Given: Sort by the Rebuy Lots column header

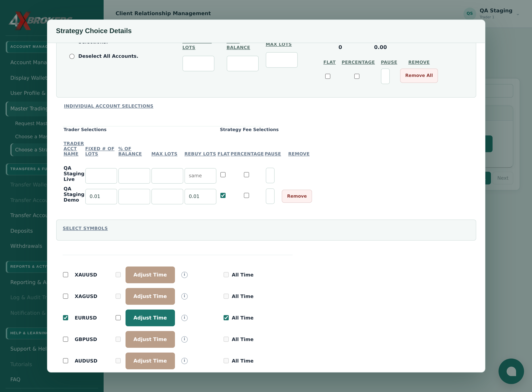Looking at the screenshot, I should 200,154.
